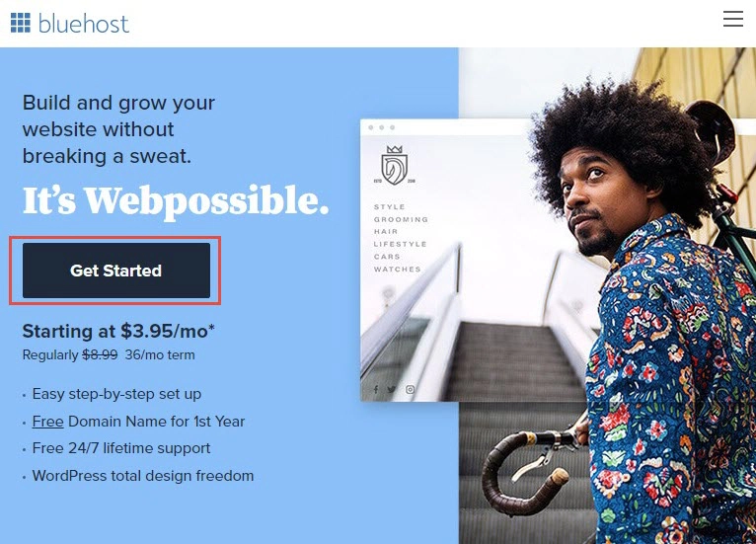Select CARS in the mockup menu
The height and width of the screenshot is (544, 756).
(387, 257)
